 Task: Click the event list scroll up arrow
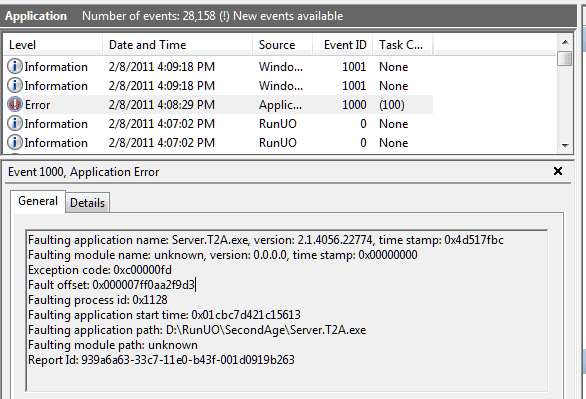tap(565, 42)
